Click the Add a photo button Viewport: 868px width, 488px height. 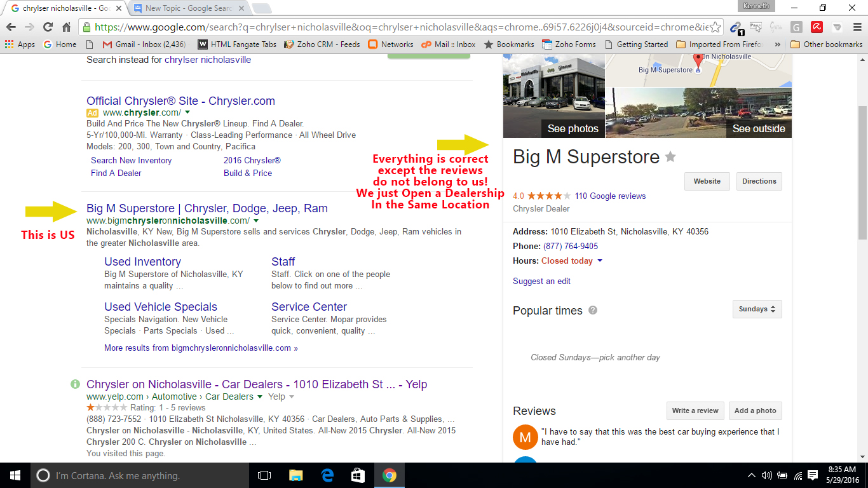[756, 410]
